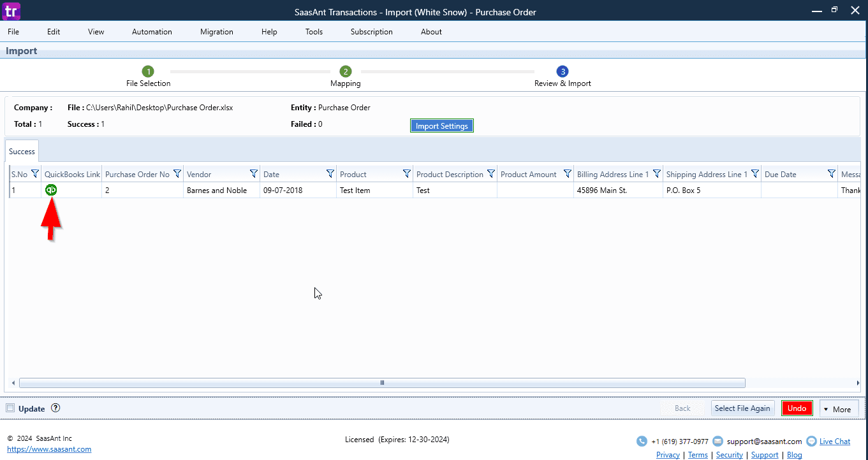Open the Automation menu
The height and width of the screenshot is (460, 868).
click(x=152, y=32)
